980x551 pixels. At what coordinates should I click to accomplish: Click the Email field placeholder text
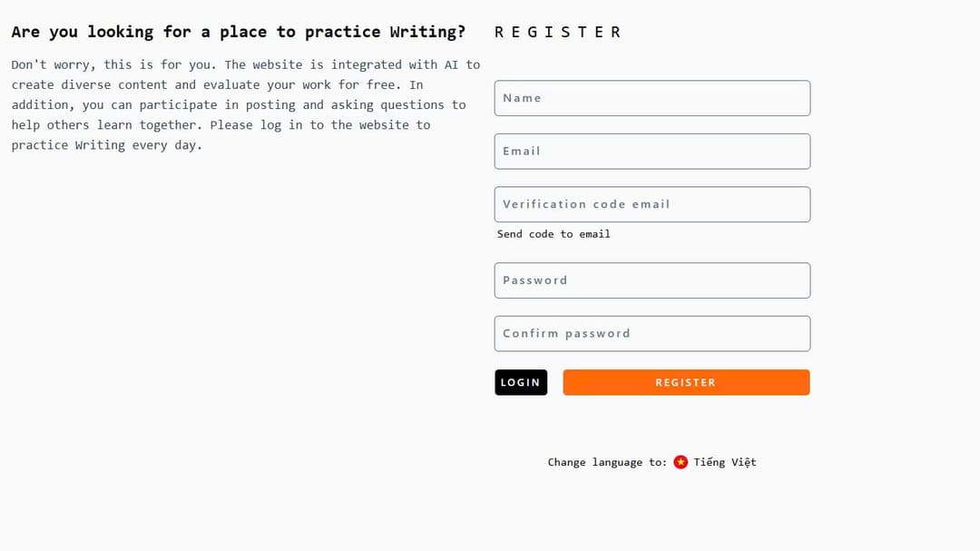pos(522,151)
